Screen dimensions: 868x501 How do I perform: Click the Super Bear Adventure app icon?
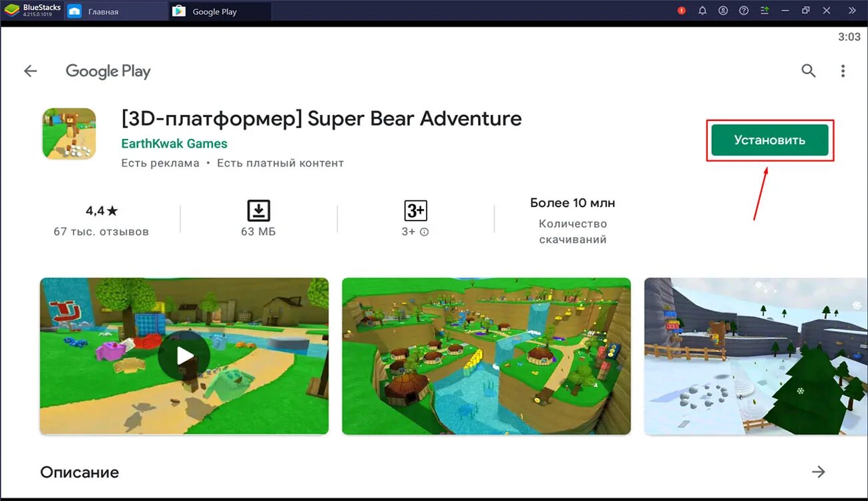69,134
